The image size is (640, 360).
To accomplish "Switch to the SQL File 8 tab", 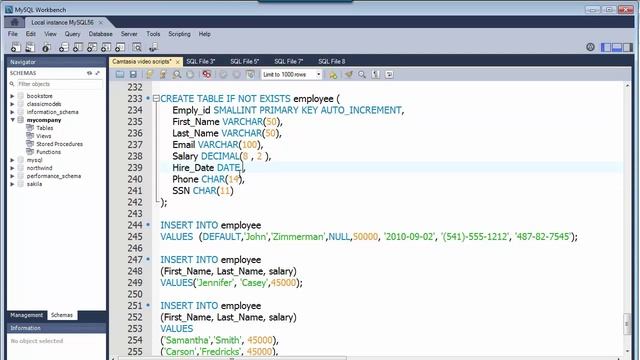I will pyautogui.click(x=331, y=62).
